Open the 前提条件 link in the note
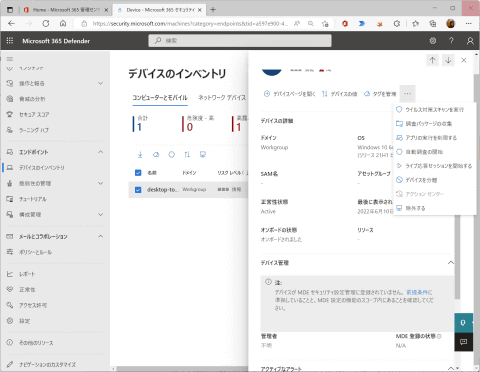480x372 pixels. tap(417, 292)
